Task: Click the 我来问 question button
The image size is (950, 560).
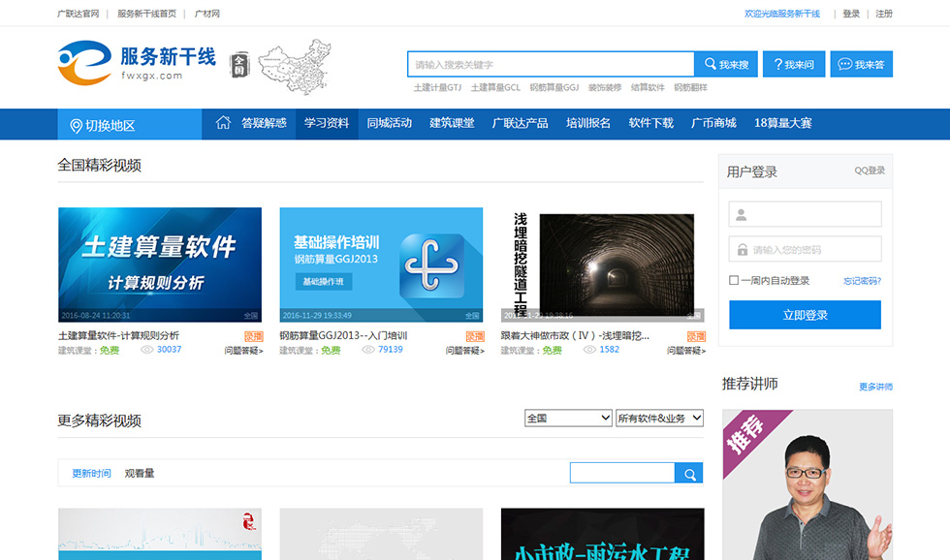Action: pyautogui.click(x=793, y=64)
